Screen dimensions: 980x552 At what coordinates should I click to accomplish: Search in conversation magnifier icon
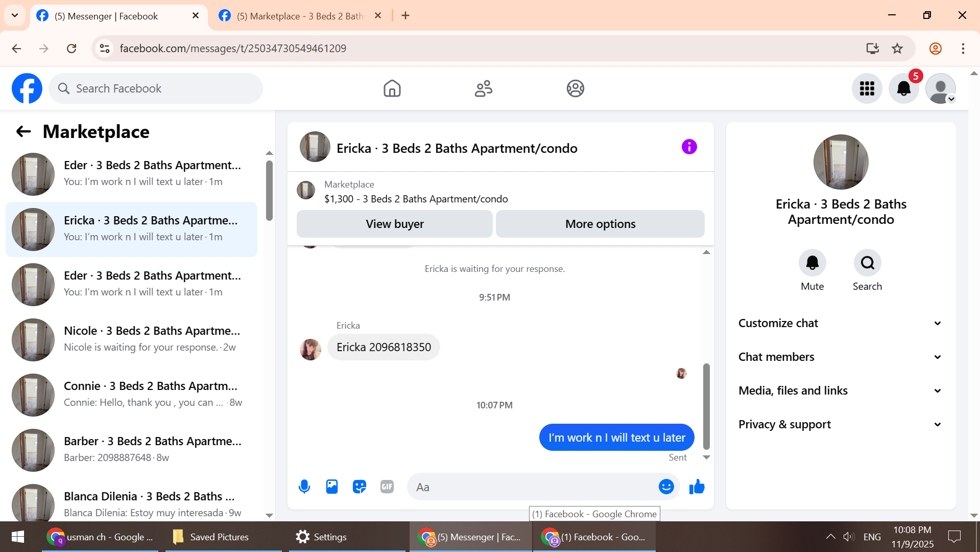pos(868,263)
